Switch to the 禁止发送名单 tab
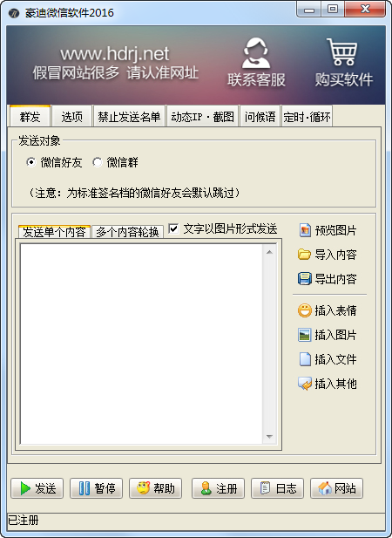Viewport: 392px width, 538px height. [129, 117]
